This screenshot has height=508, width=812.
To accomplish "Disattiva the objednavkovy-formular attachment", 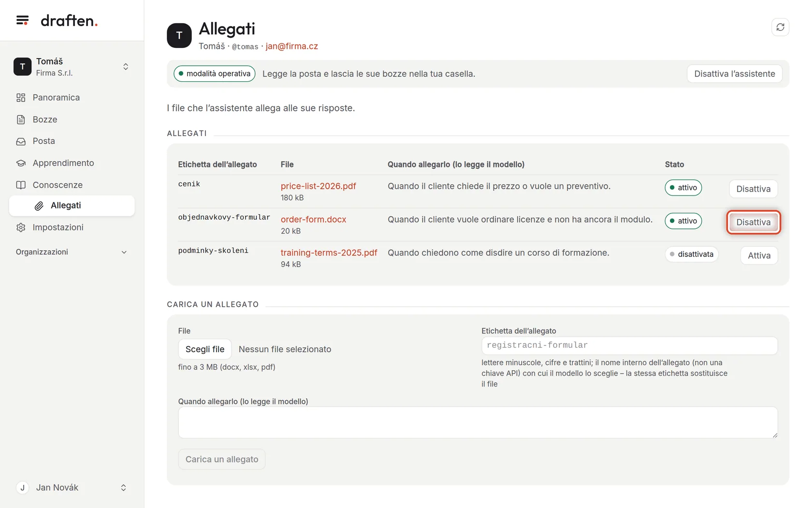I will coord(753,222).
